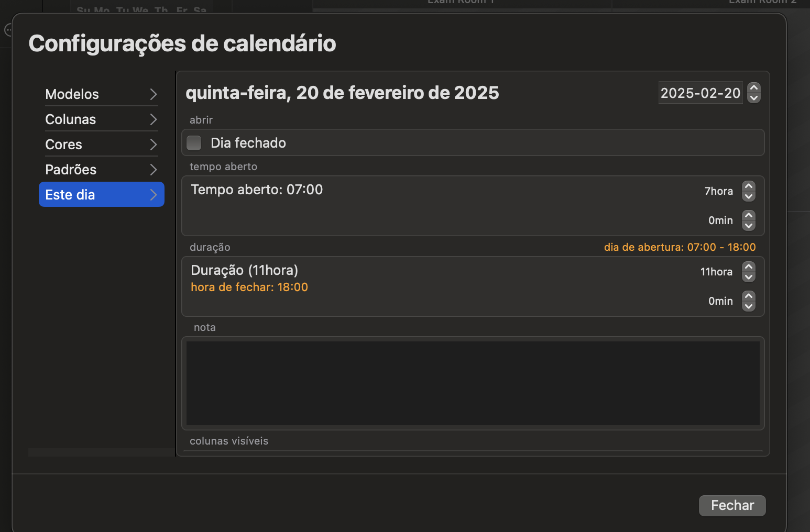Select Este dia in sidebar
810x532 pixels.
(101, 195)
